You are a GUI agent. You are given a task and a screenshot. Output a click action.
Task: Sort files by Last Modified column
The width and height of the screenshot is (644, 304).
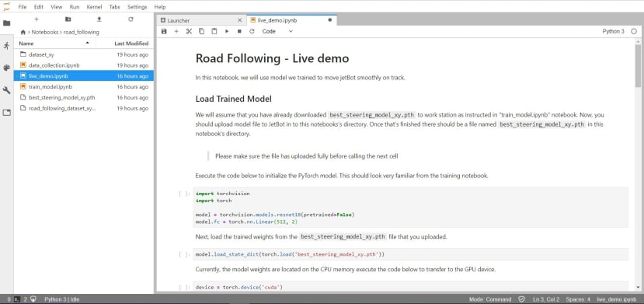point(125,43)
